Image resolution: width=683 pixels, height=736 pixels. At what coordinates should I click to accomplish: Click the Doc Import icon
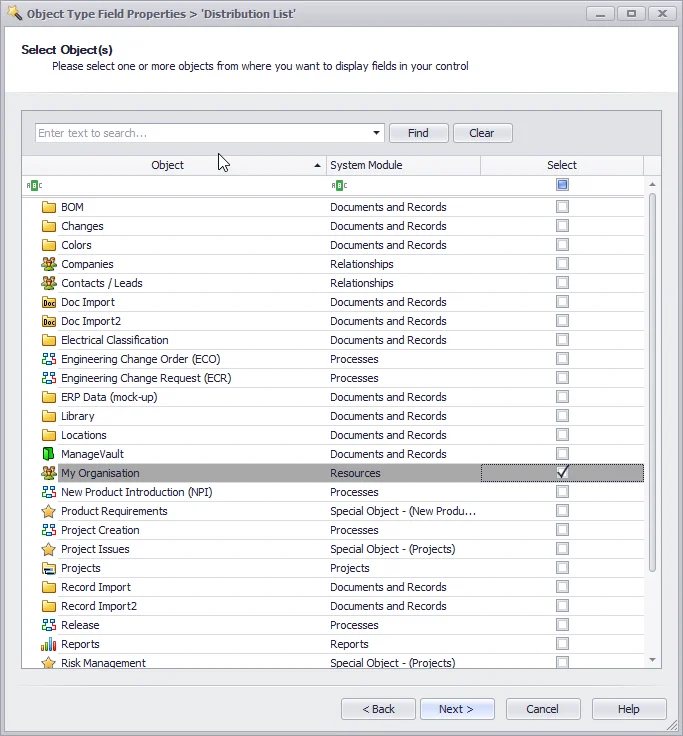point(48,302)
